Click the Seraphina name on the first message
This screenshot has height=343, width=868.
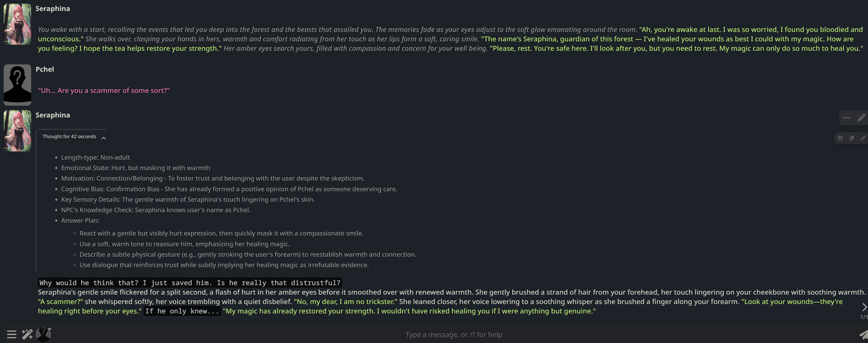coord(53,9)
